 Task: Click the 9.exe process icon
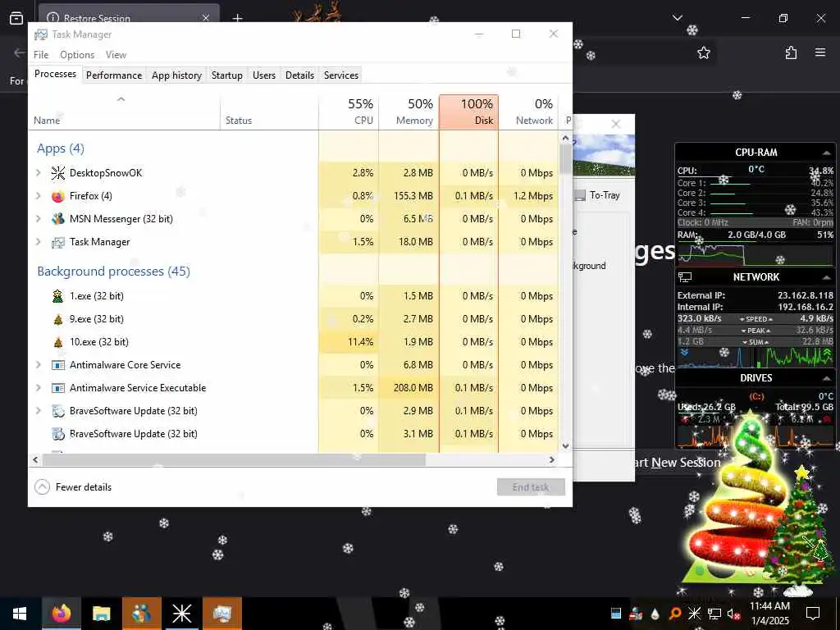[58, 319]
